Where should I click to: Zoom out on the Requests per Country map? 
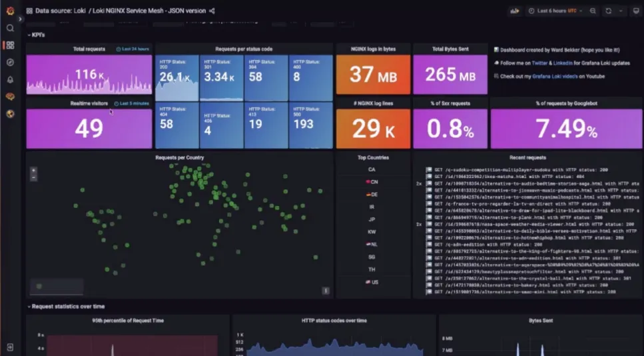[34, 177]
